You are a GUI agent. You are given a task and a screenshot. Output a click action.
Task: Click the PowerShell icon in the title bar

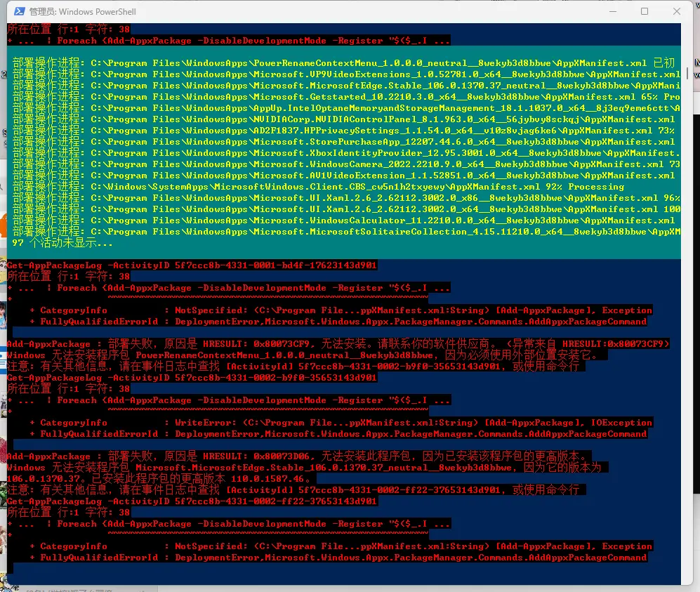tap(19, 12)
